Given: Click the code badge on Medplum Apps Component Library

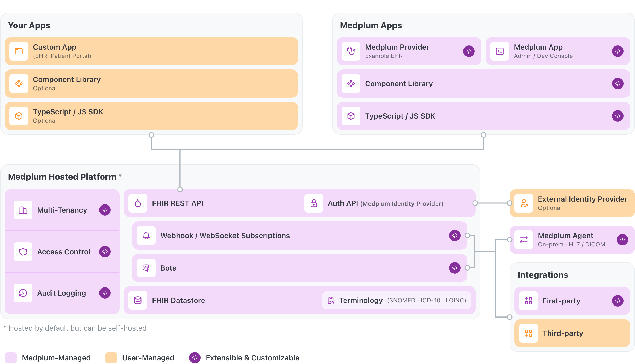Looking at the screenshot, I should point(618,84).
